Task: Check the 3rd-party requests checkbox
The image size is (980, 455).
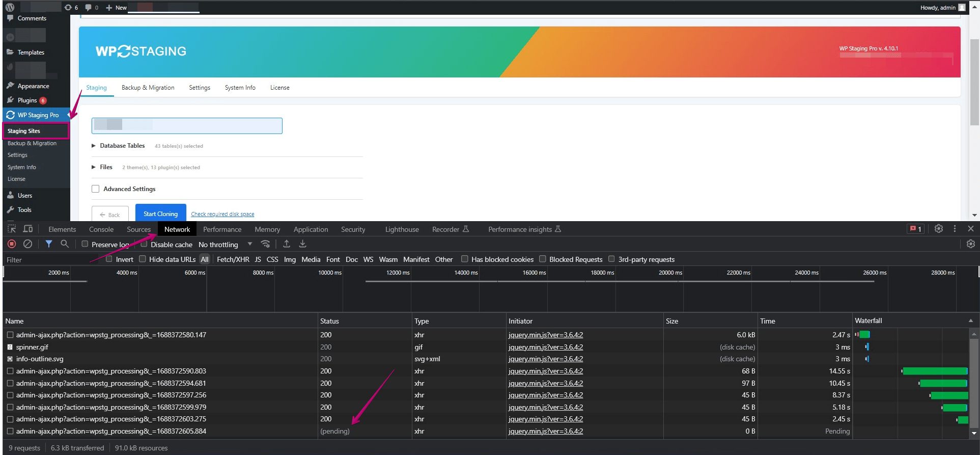Action: coord(611,259)
